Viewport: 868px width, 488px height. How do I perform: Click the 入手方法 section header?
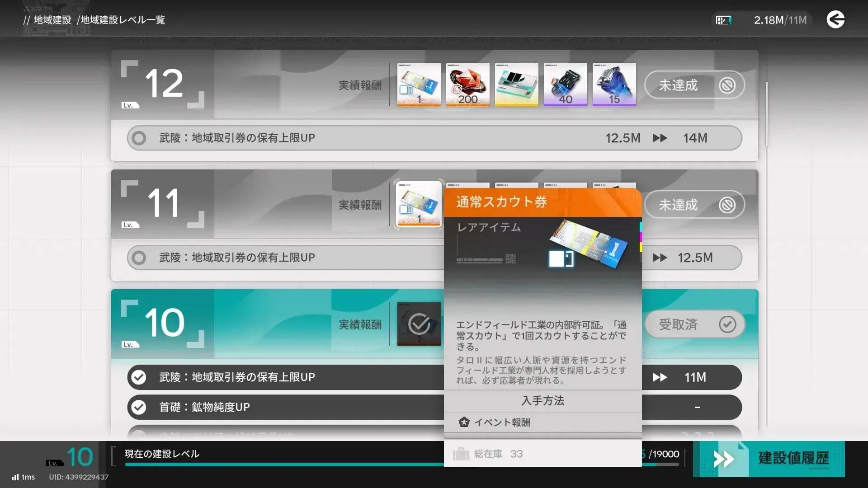(543, 401)
